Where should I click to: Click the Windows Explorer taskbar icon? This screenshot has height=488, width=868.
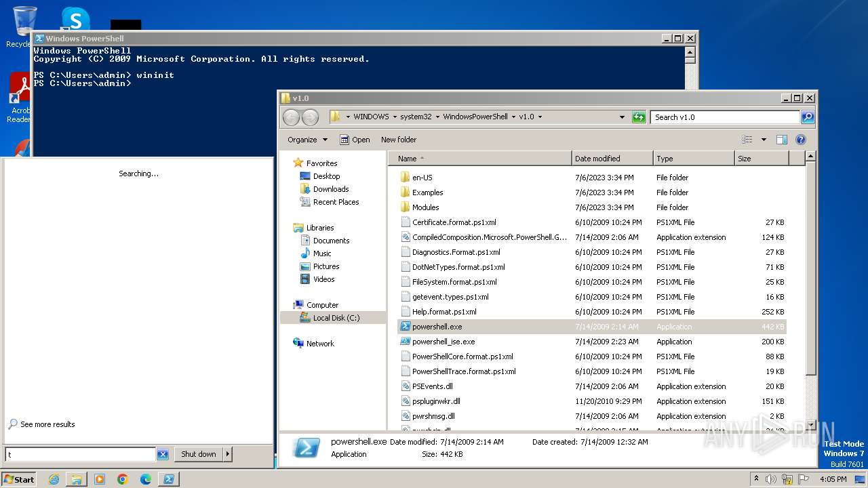pos(77,479)
